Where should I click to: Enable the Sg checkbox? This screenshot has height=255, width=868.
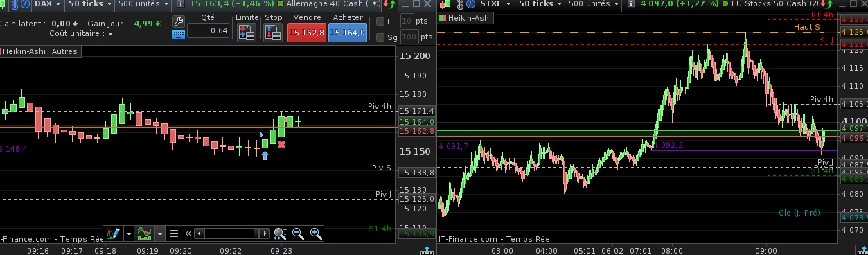[380, 37]
